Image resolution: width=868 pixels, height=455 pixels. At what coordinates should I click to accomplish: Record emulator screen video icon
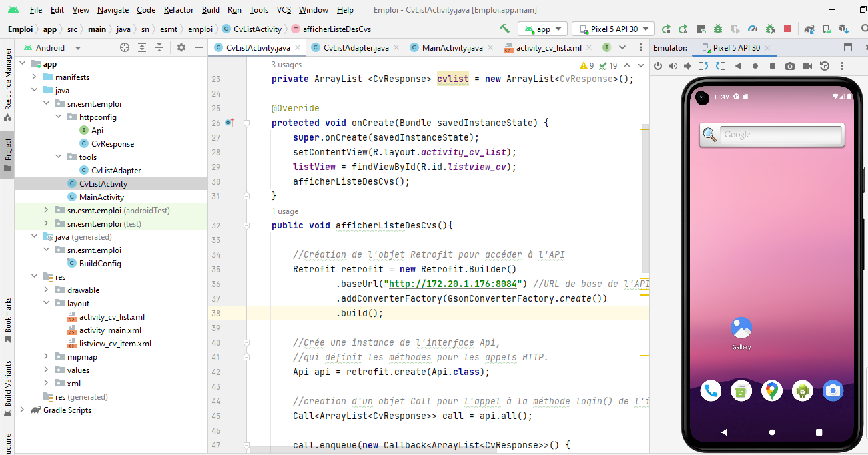click(x=807, y=66)
